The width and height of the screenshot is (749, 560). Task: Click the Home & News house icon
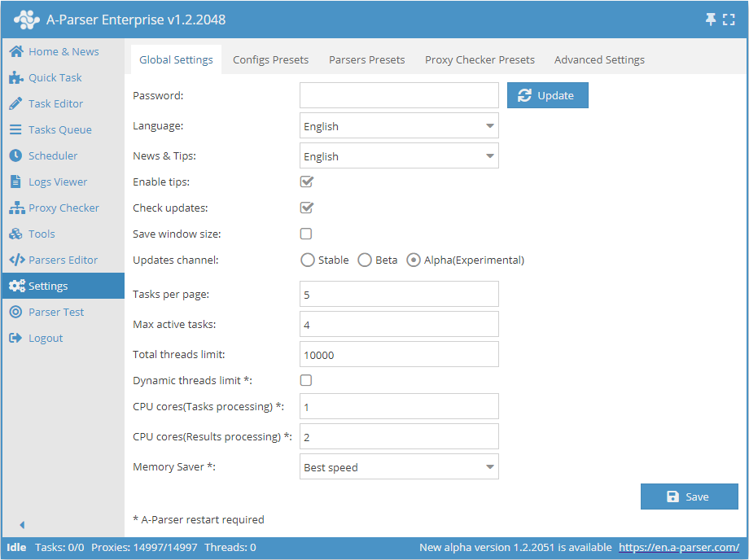click(15, 51)
